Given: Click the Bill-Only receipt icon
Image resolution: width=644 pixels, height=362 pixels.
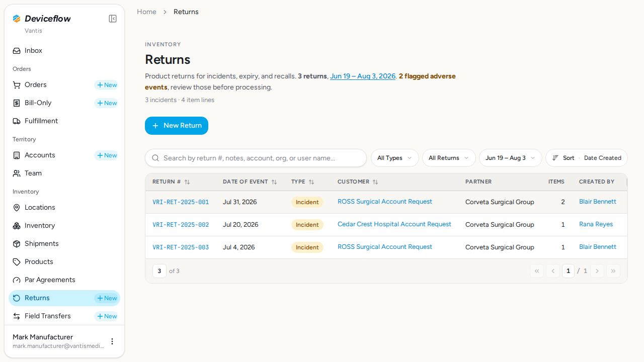Looking at the screenshot, I should (x=17, y=103).
